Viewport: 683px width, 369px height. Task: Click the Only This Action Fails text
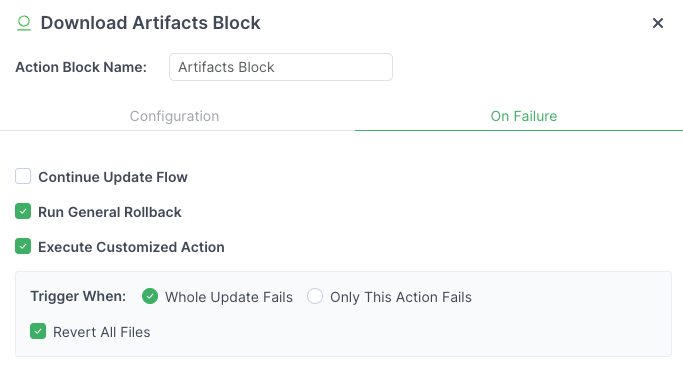[x=401, y=297]
